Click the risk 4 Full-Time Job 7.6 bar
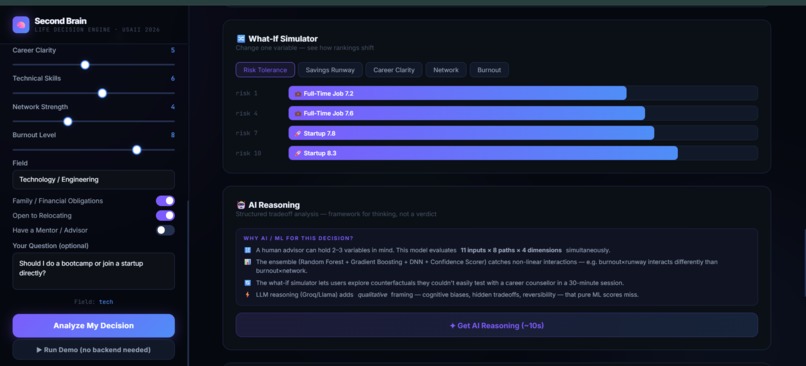The width and height of the screenshot is (806, 366). (x=467, y=113)
